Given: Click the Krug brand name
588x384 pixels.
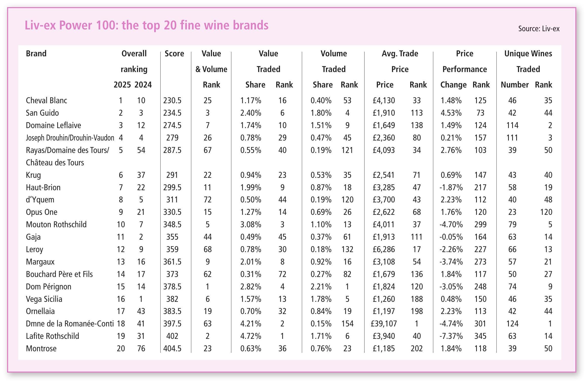Looking at the screenshot, I should 33,175.
